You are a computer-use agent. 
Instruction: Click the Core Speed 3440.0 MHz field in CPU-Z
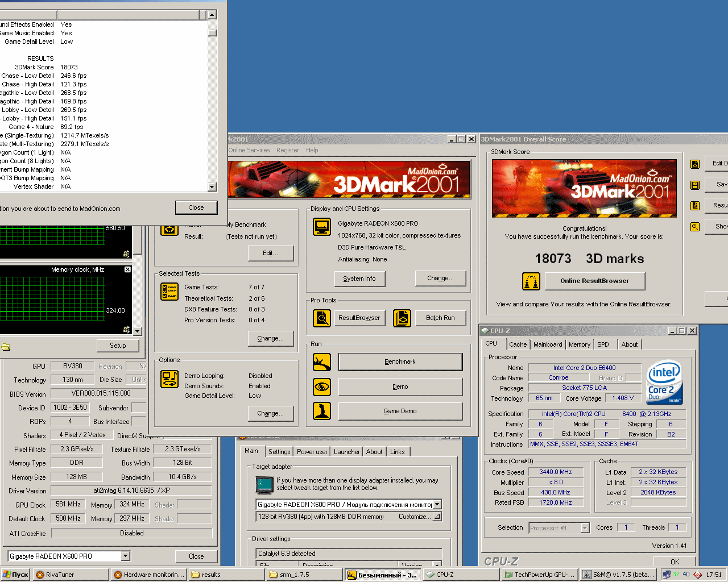click(x=556, y=472)
